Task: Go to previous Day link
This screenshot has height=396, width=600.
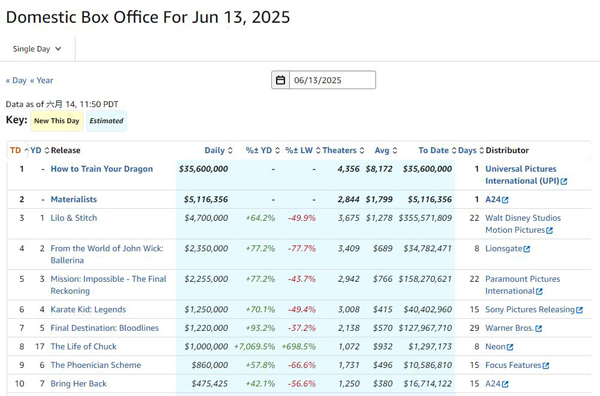Action: 16,80
